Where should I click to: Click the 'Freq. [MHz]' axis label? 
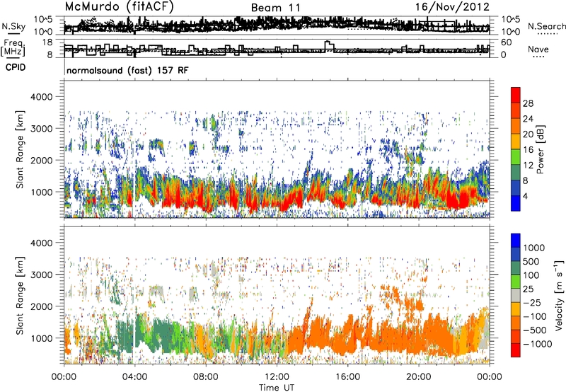point(13,47)
